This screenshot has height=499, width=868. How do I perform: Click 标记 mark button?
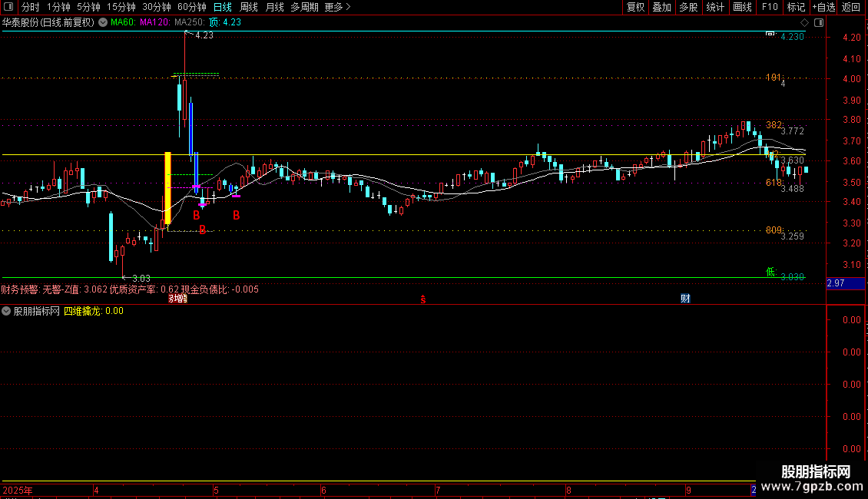[x=796, y=7]
